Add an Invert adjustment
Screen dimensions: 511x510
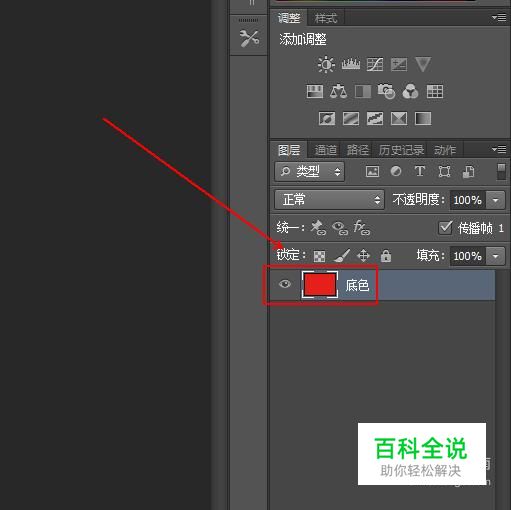327,118
